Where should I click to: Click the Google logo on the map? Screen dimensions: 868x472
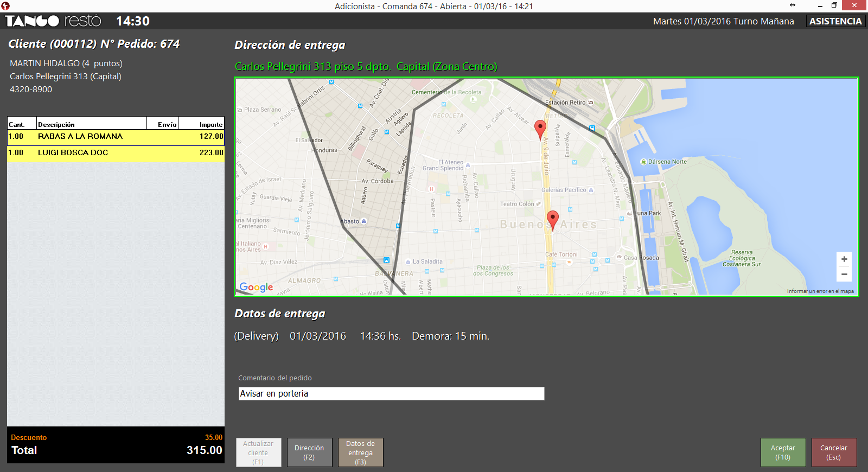256,287
